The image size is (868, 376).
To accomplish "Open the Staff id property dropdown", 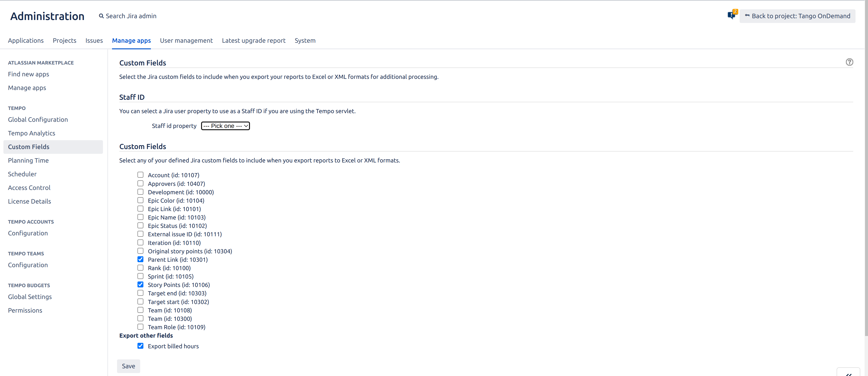I will [225, 126].
